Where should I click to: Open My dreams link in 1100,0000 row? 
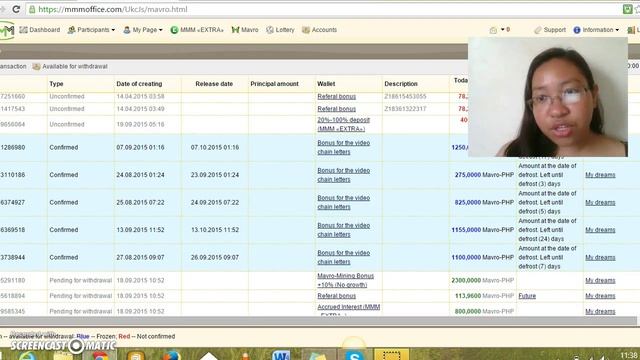pos(600,258)
